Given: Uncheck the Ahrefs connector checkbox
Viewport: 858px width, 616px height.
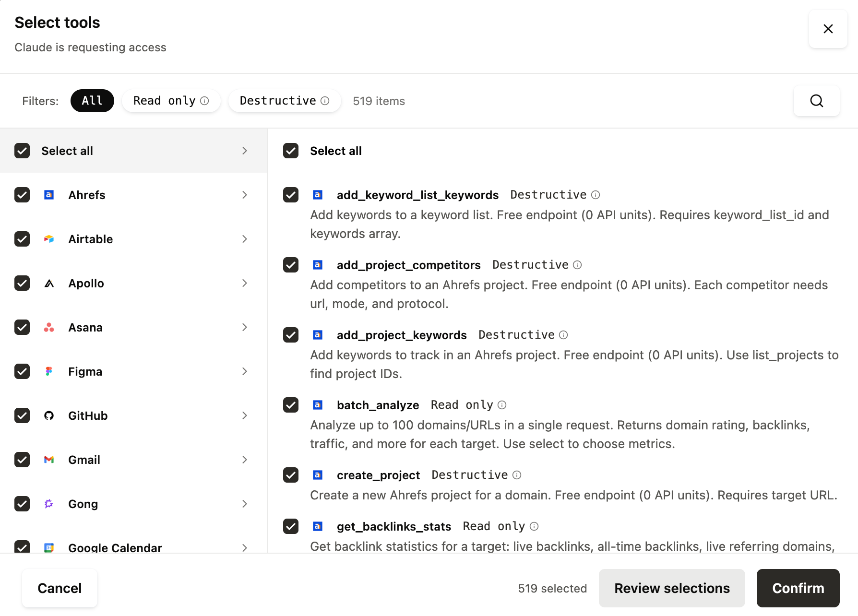Looking at the screenshot, I should pyautogui.click(x=22, y=195).
